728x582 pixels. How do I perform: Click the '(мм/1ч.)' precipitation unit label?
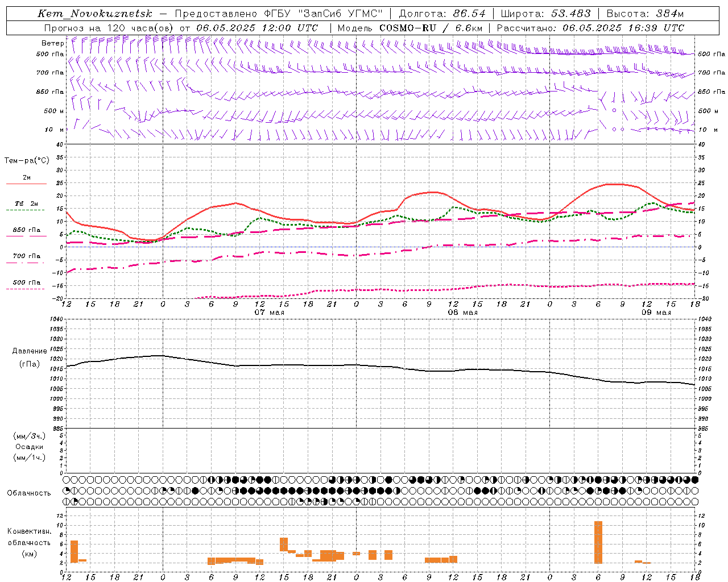click(30, 458)
